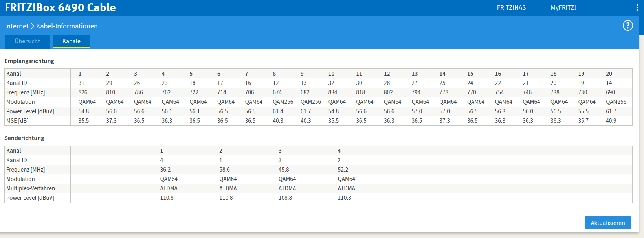
Task: Click QAM256 under the 682 MHz channel
Action: click(311, 102)
